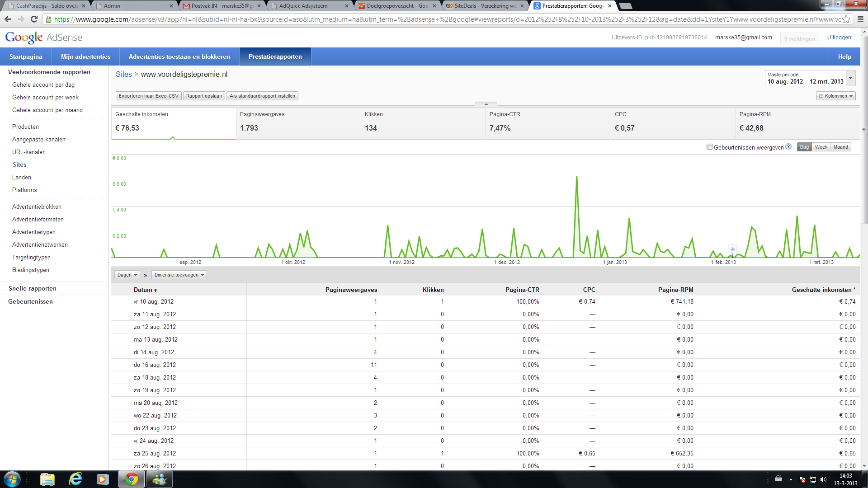Click the new tab button
This screenshot has width=868, height=488.
(x=625, y=6)
